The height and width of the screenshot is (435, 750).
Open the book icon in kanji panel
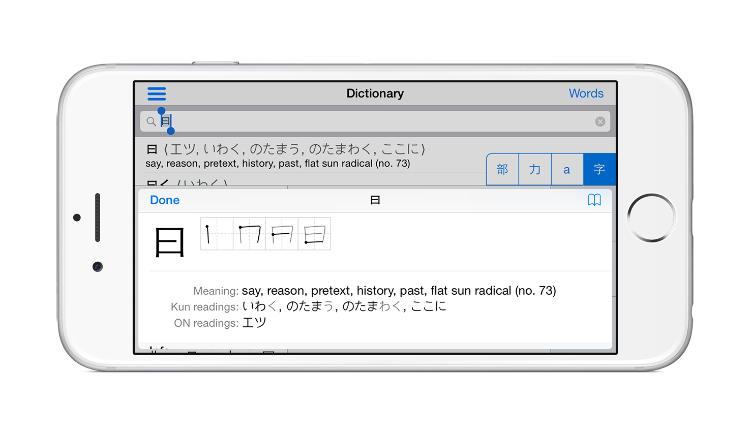tap(594, 200)
